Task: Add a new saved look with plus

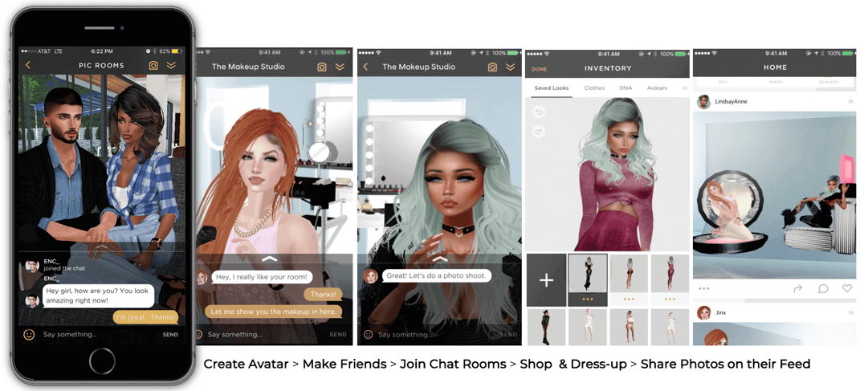Action: click(x=546, y=280)
